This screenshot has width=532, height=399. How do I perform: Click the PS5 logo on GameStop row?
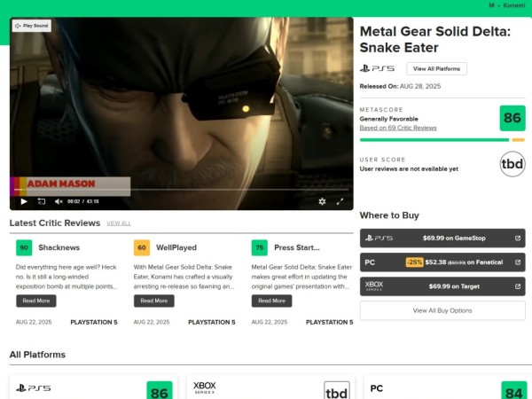tap(379, 239)
